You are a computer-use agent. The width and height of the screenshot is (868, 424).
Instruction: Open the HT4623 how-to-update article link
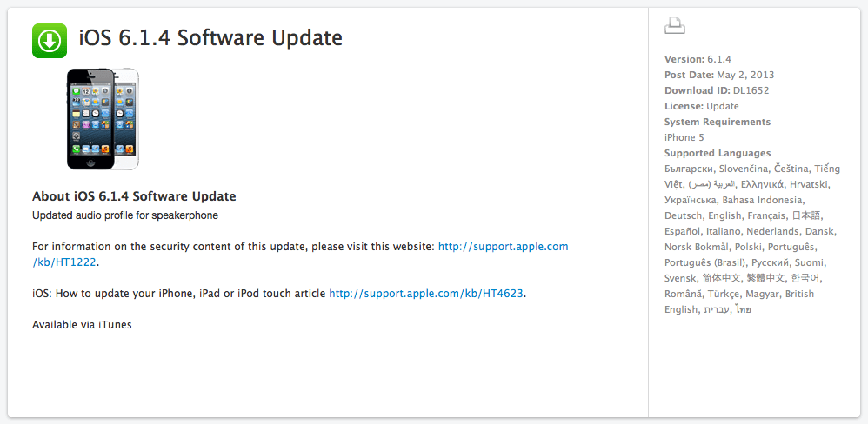click(x=426, y=294)
